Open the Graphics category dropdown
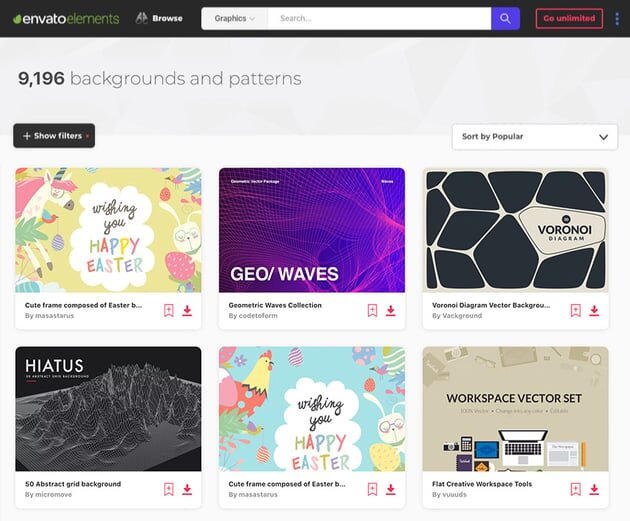Image resolution: width=630 pixels, height=521 pixels. coord(235,18)
